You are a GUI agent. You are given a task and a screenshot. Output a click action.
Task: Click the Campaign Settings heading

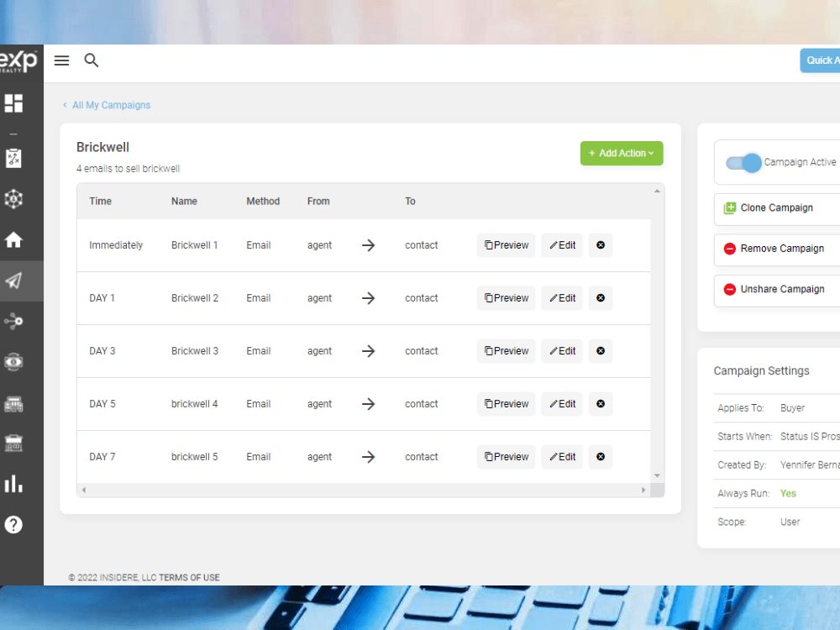pos(761,370)
